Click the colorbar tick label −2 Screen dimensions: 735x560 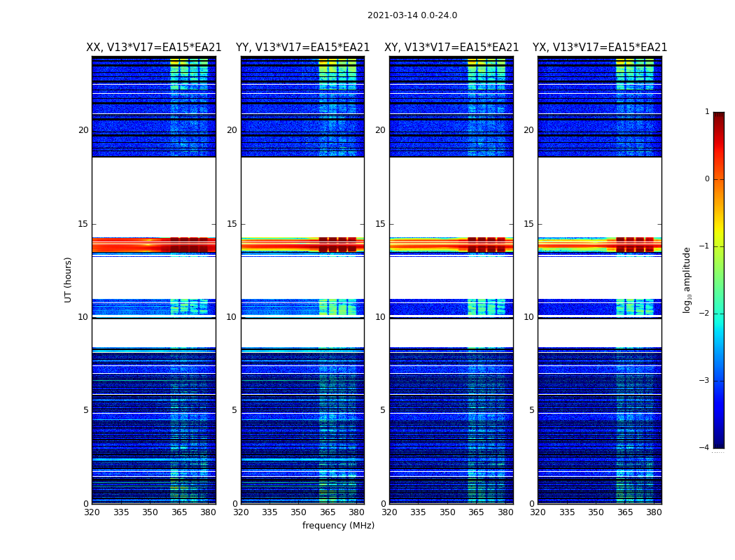704,314
